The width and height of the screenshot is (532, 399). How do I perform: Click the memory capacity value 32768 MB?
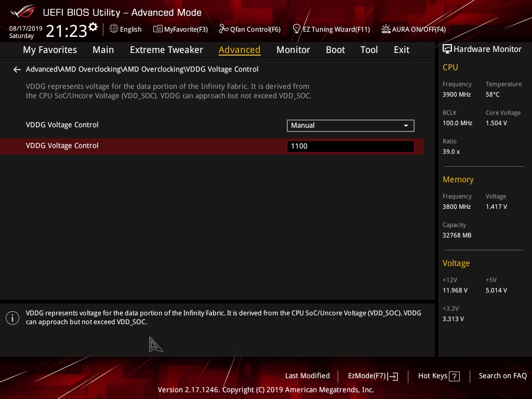(x=457, y=235)
